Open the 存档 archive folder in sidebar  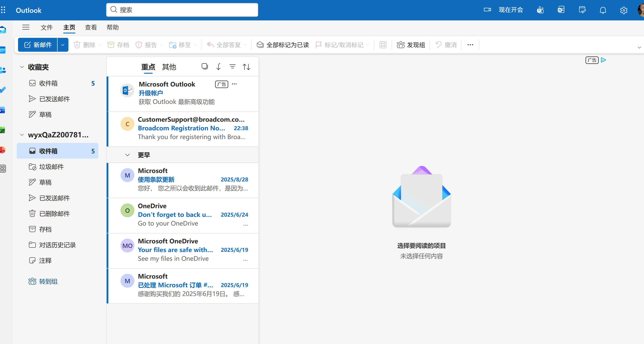(58, 229)
